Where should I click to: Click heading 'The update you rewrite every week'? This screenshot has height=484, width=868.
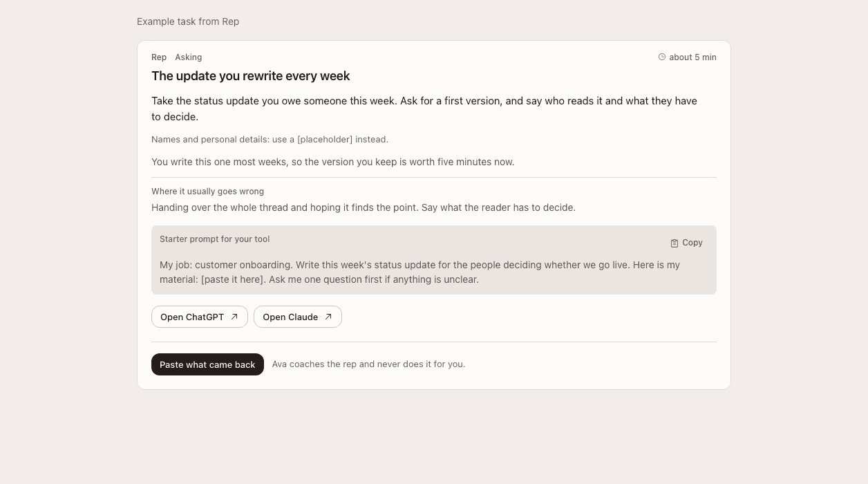251,76
